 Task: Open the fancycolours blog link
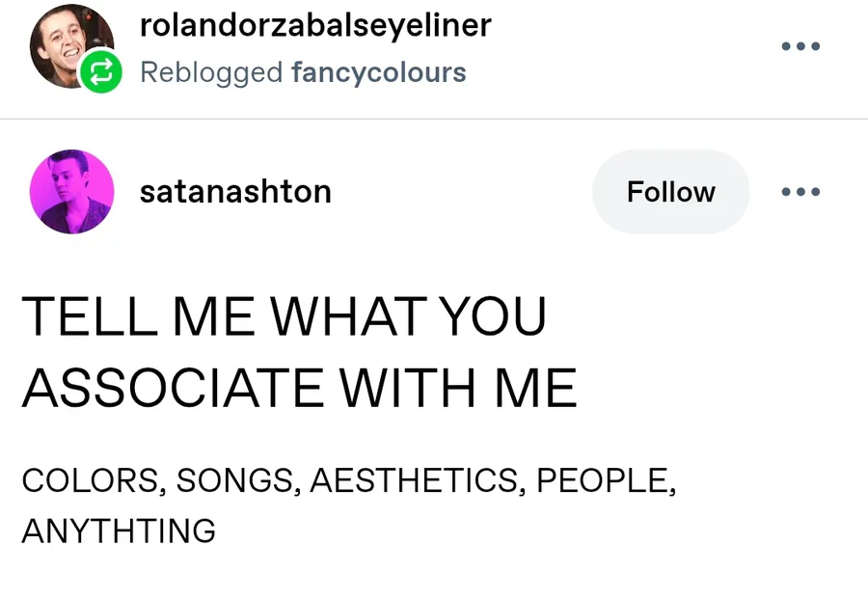[x=378, y=72]
